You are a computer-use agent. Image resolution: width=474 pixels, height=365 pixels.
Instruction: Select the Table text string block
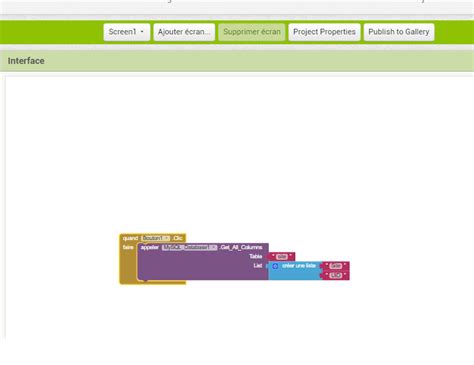pos(282,257)
